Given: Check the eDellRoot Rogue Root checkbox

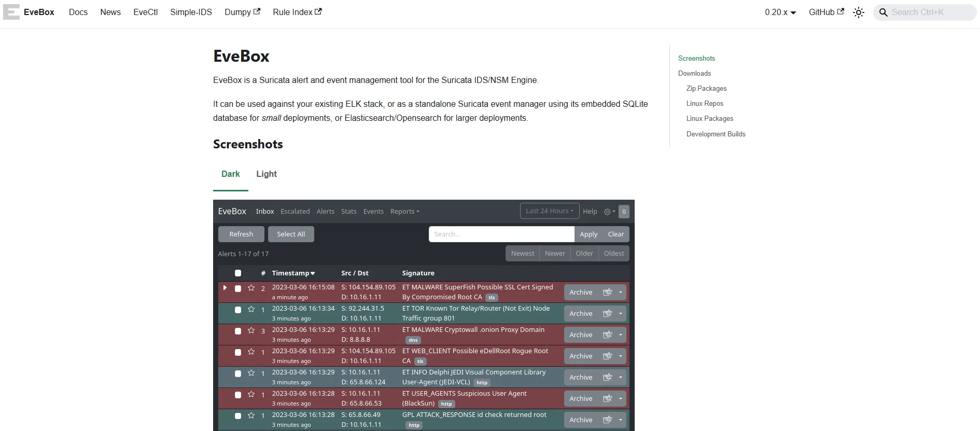Looking at the screenshot, I should pyautogui.click(x=238, y=352).
